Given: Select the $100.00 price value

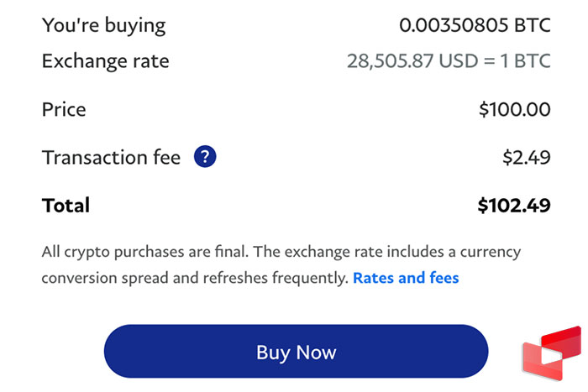Looking at the screenshot, I should tap(514, 109).
